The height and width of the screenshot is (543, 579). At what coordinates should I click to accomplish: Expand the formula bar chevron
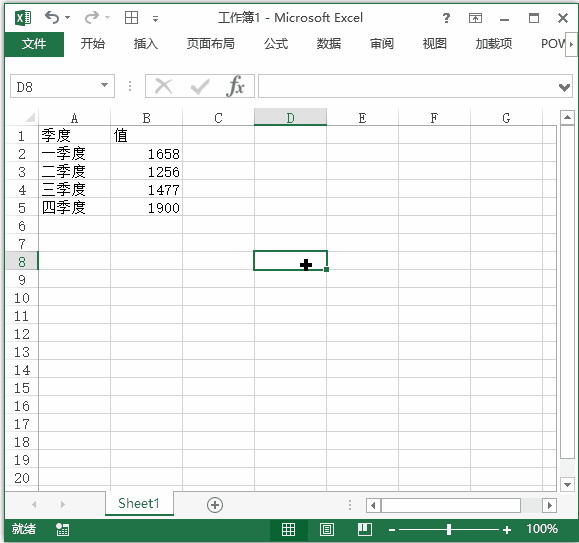[564, 87]
